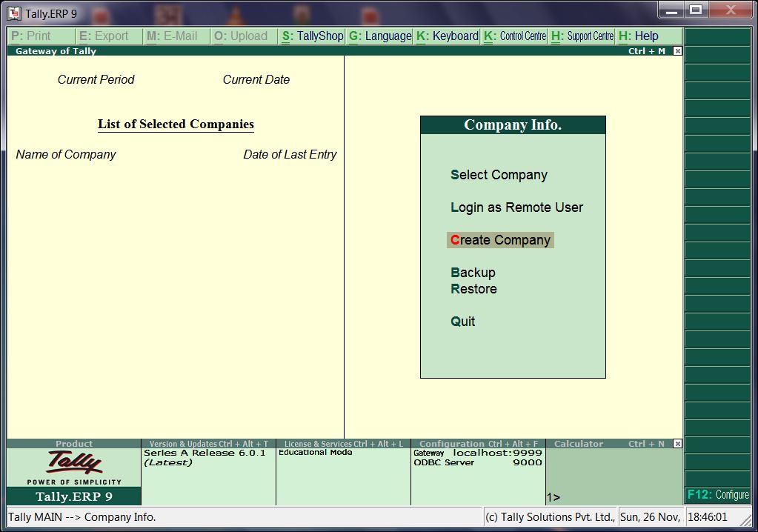Screen dimensions: 758x532
Task: Click the Product panel header
Action: 73,444
